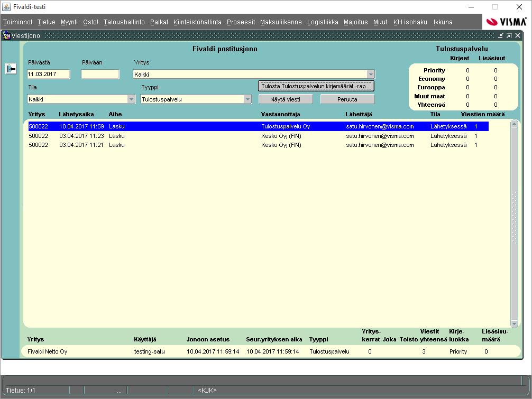532x399 pixels.
Task: Expand the Tyyppi dropdown arrow
Action: point(247,99)
